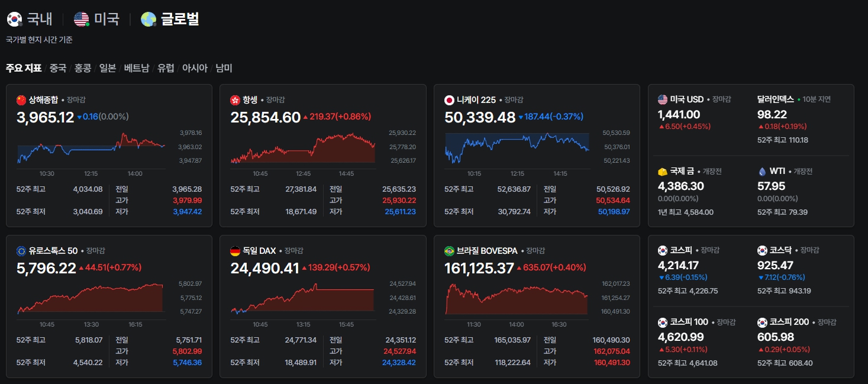The height and width of the screenshot is (384, 868).
Task: Click the Korean flag icon beside 코스닥
Action: (762, 250)
